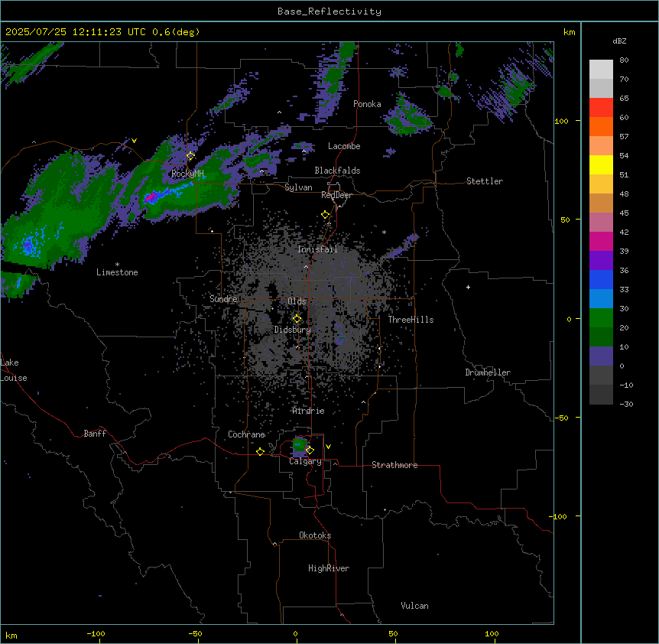The width and height of the screenshot is (659, 644).
Task: Pick the purple 36-39 dBZ legend swatch
Action: coord(601,260)
